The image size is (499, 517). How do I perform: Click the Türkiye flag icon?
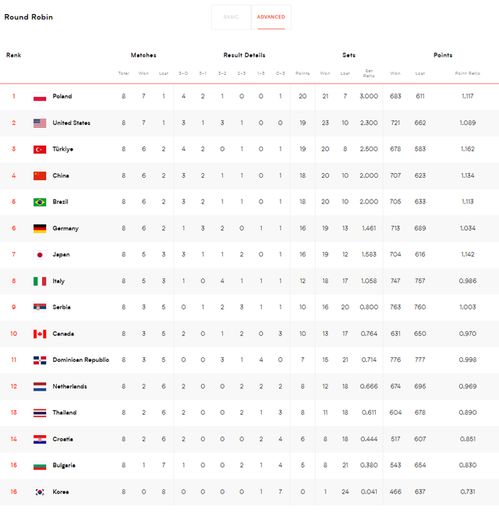40,149
